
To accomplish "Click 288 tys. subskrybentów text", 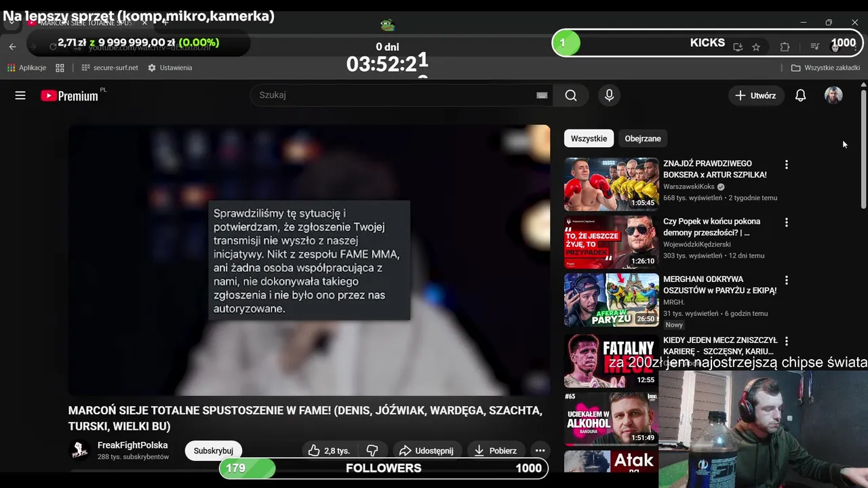I will tap(133, 457).
